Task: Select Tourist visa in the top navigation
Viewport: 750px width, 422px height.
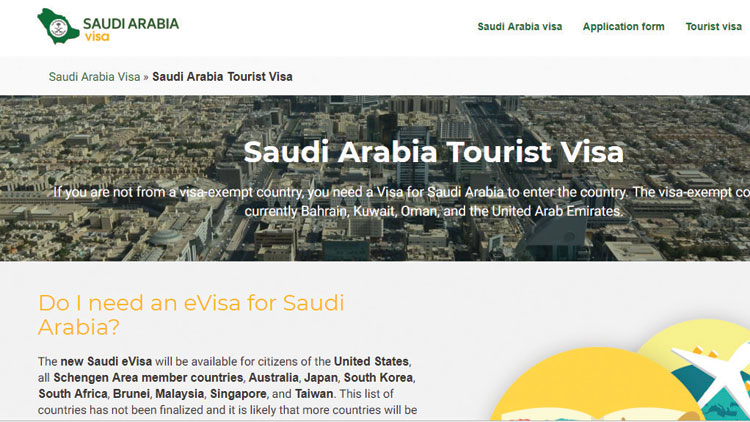Action: [x=713, y=27]
